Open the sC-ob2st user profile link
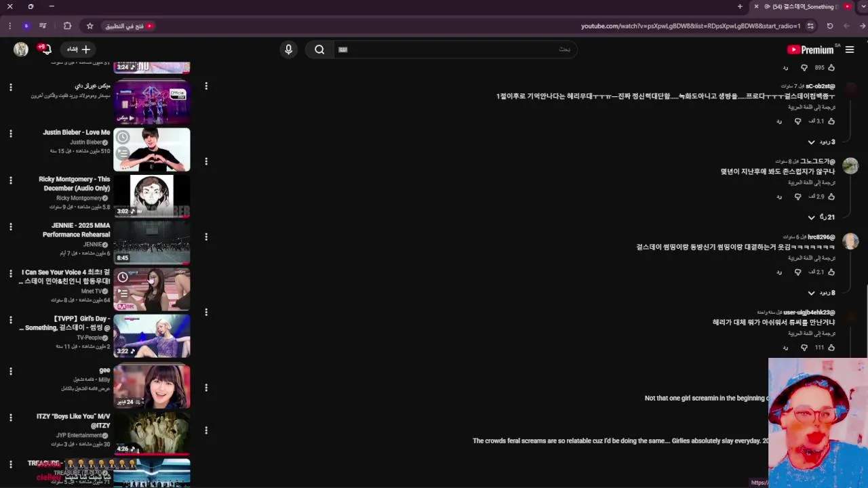868x488 pixels. click(x=821, y=86)
